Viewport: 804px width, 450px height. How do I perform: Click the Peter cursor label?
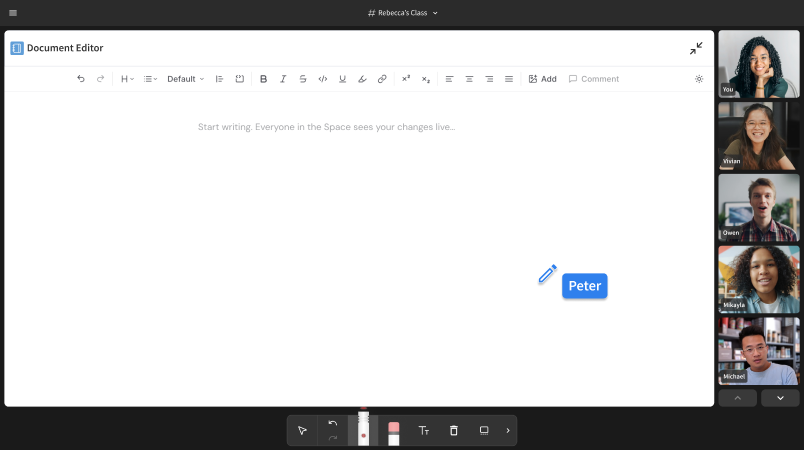click(x=585, y=286)
